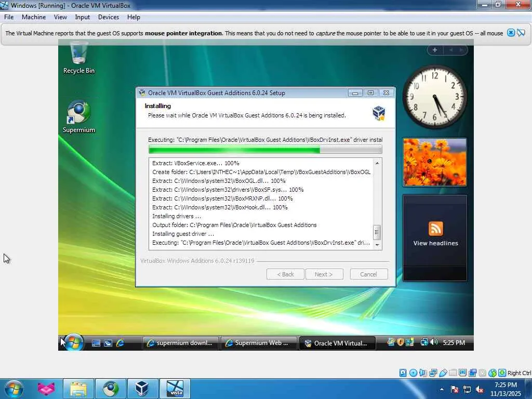Image resolution: width=532 pixels, height=399 pixels.
Task: Click the guest Vista Start orb
Action: click(74, 342)
